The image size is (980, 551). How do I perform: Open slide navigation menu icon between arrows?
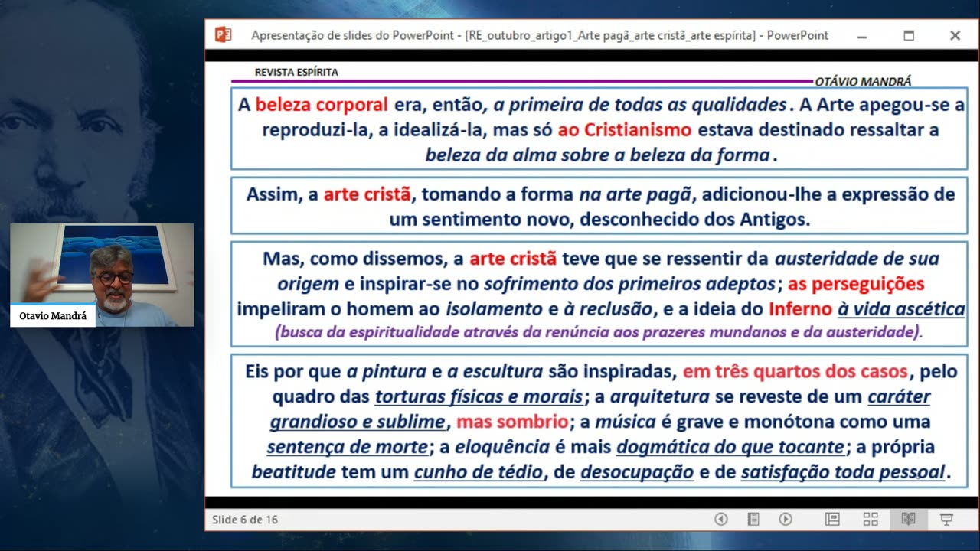[753, 519]
